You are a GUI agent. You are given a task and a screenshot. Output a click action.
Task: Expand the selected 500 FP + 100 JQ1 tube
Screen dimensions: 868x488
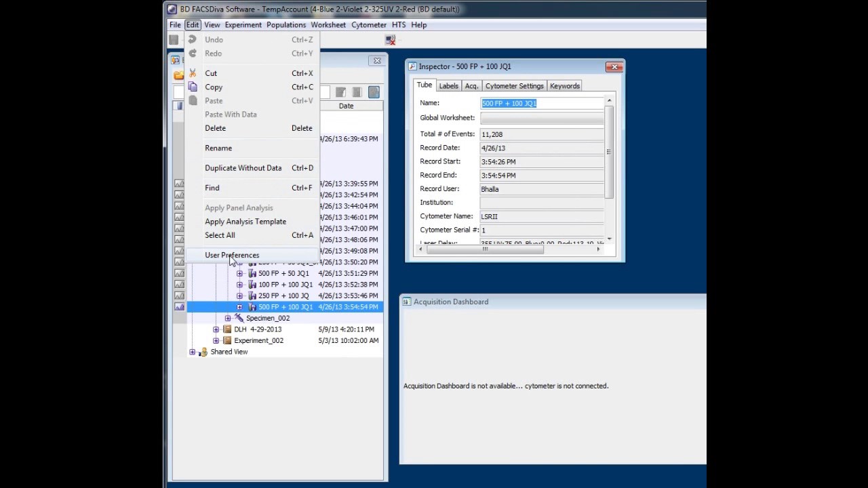click(239, 307)
